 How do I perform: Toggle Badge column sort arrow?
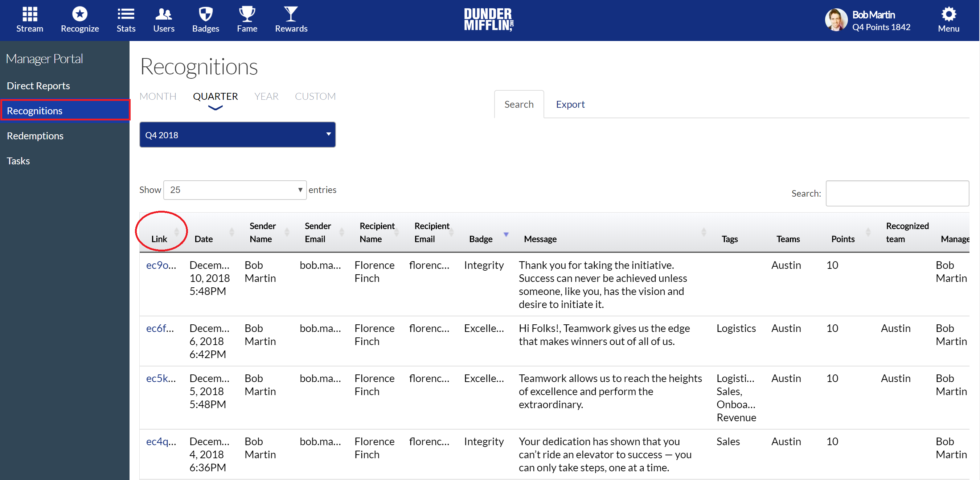coord(506,234)
